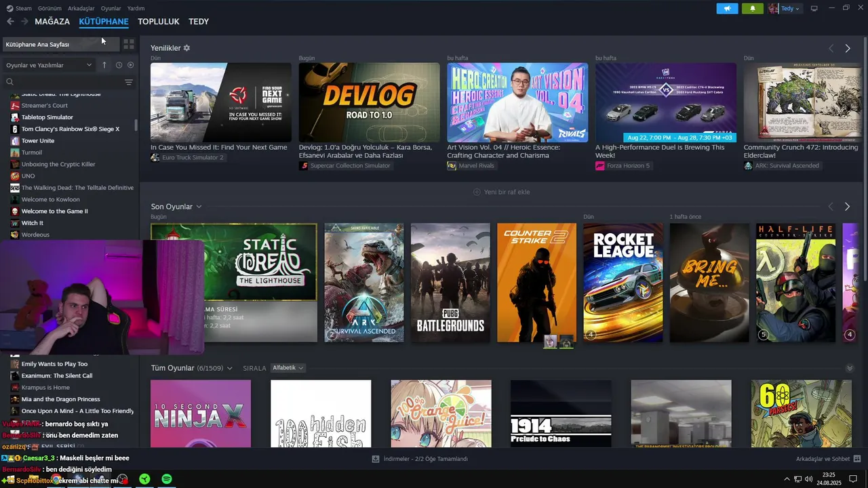The width and height of the screenshot is (868, 488).
Task: Open Yenilikler settings gear
Action: [x=186, y=48]
